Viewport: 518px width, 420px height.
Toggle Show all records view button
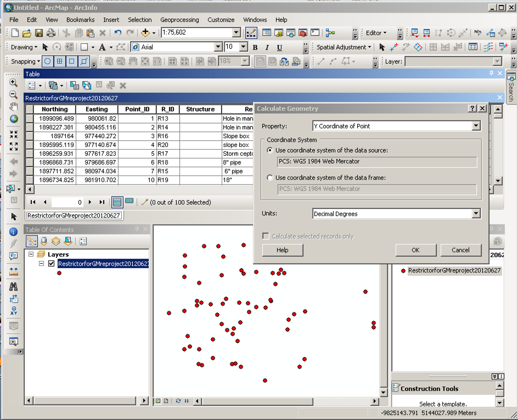(x=117, y=202)
